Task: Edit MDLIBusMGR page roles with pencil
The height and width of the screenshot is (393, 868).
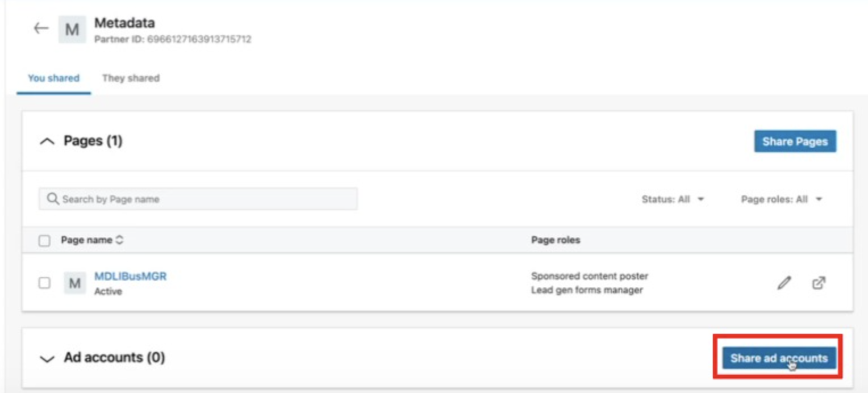Action: [x=784, y=283]
